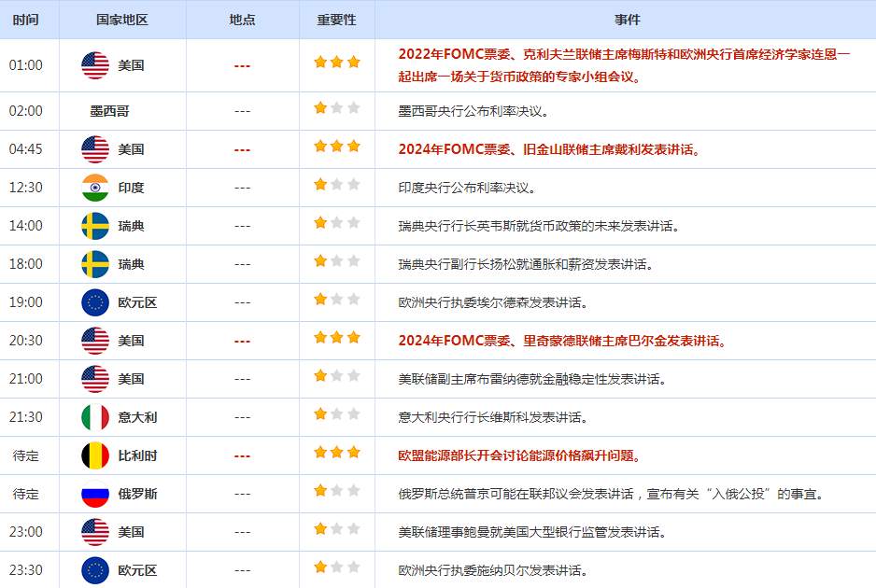Click the 意大利 country label
The image size is (876, 588).
[x=137, y=417]
